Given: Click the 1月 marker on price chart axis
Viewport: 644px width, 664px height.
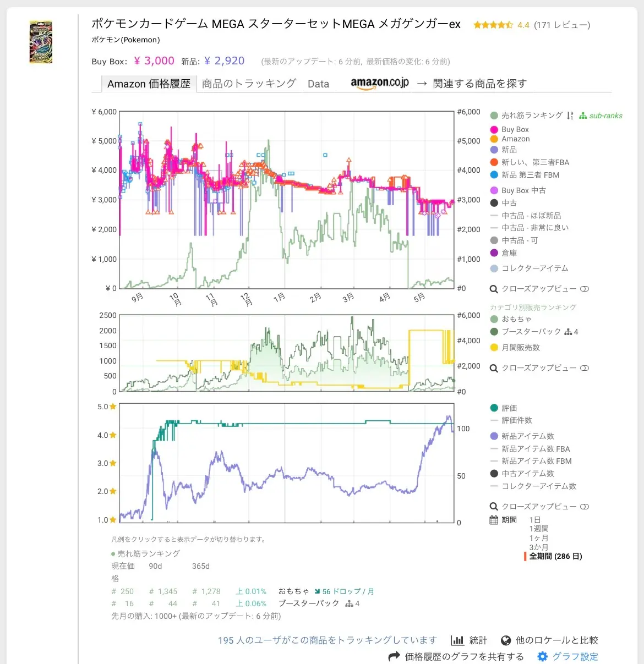Looking at the screenshot, I should 280,297.
